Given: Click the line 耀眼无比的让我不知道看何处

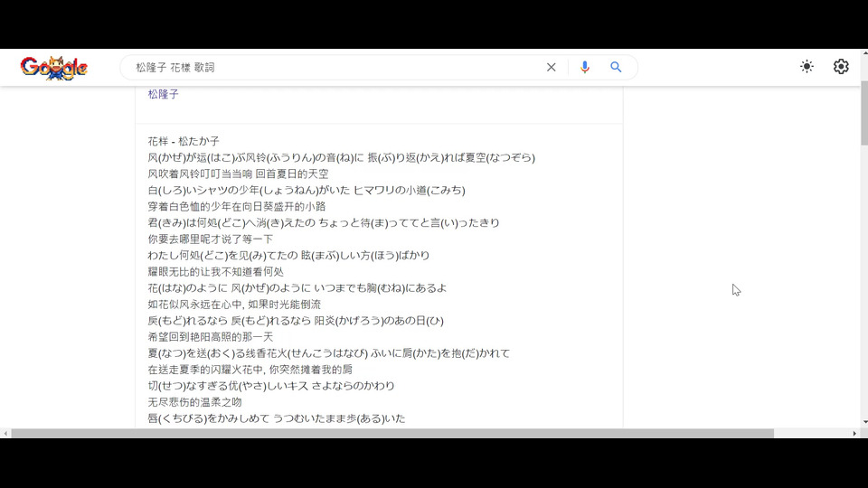Looking at the screenshot, I should tap(215, 272).
